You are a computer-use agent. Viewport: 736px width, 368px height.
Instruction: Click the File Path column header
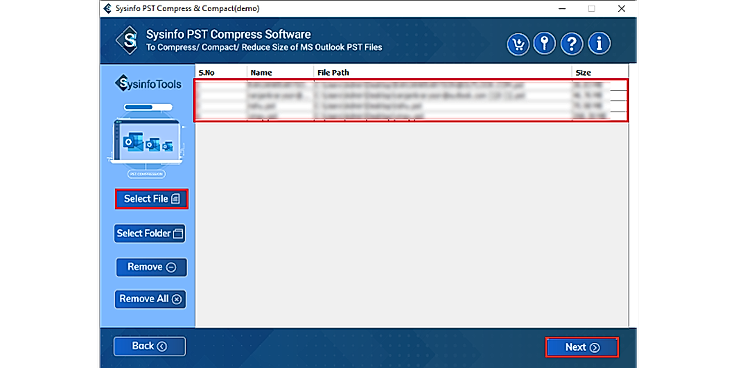[443, 73]
